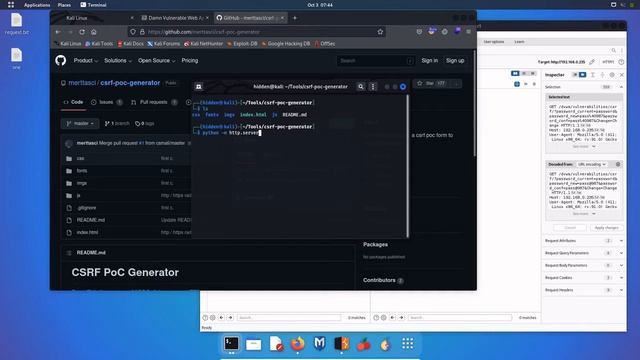Open the URL encoding dropdown in Decoded from
The image size is (640, 360).
pos(592,164)
